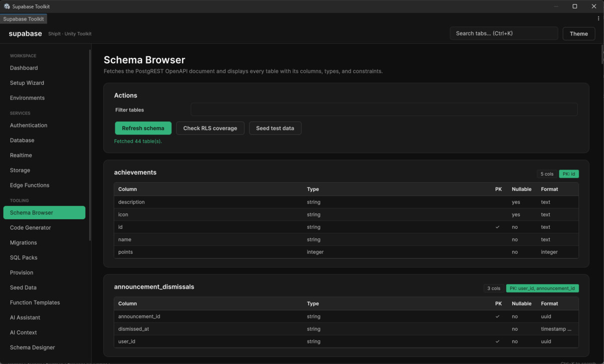Image resolution: width=604 pixels, height=364 pixels.
Task: Click Seed test data button
Action: [x=275, y=128]
